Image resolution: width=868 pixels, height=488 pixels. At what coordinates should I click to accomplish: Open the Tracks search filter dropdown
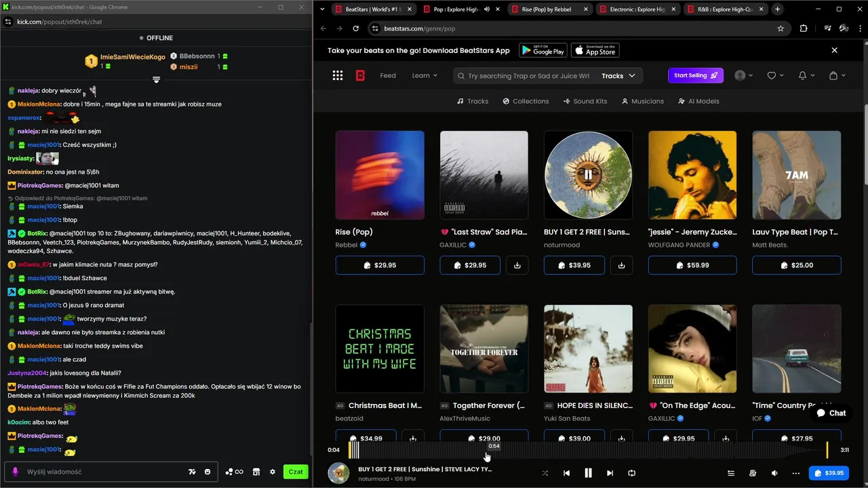click(618, 76)
